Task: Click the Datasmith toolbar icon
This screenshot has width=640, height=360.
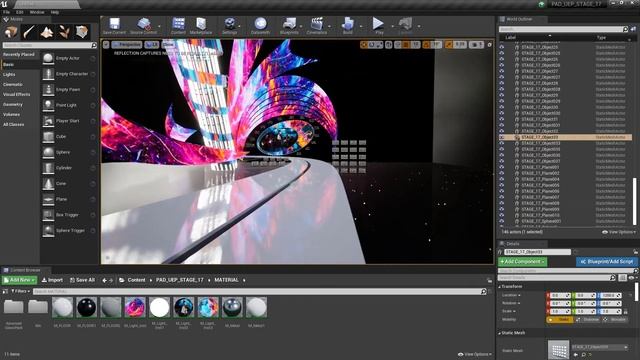Action: click(x=260, y=26)
